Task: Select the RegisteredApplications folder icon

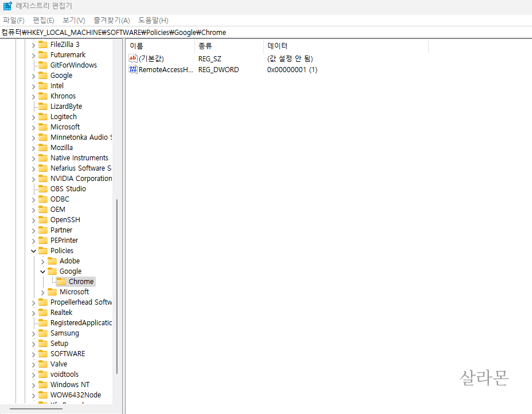Action: pyautogui.click(x=43, y=323)
